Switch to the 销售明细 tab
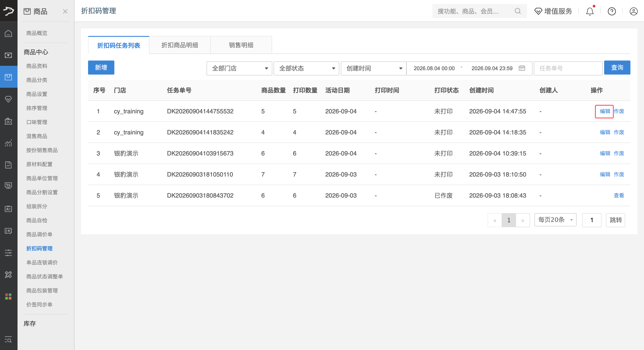Image resolution: width=644 pixels, height=350 pixels. pos(241,45)
